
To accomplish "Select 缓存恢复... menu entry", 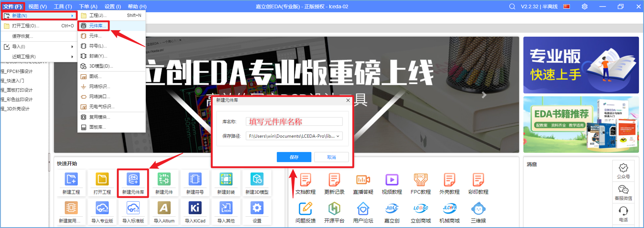I will point(39,36).
